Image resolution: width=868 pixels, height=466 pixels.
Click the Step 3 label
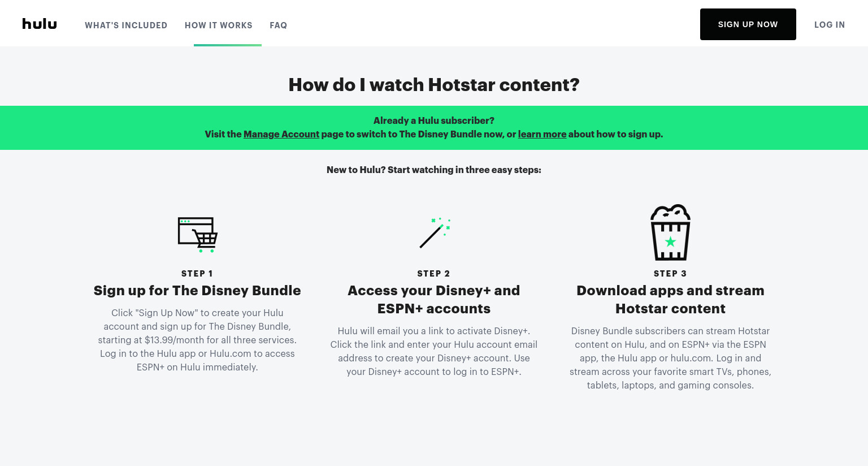(670, 274)
